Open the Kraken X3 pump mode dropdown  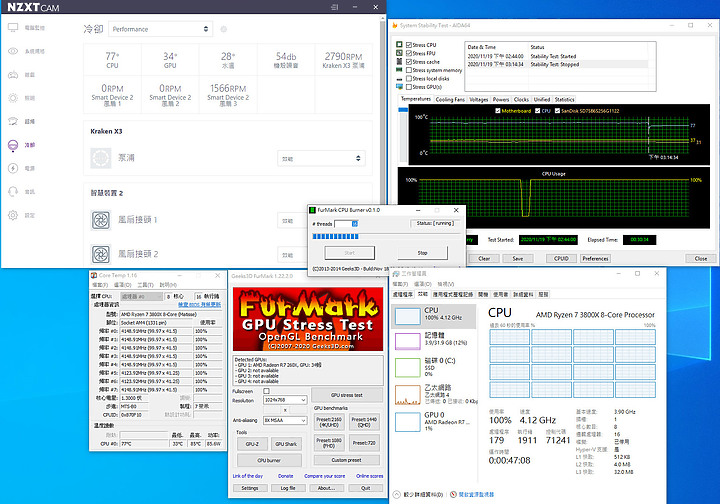[321, 158]
